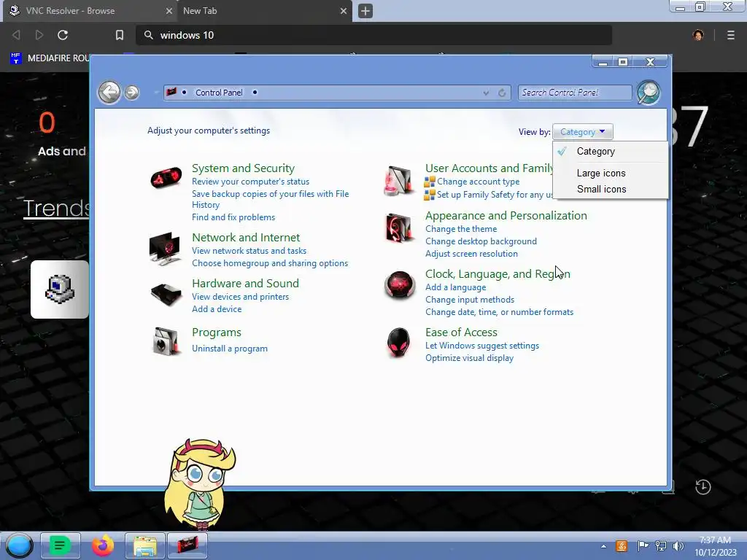Click Control Panel breadcrumb in address bar

(219, 93)
